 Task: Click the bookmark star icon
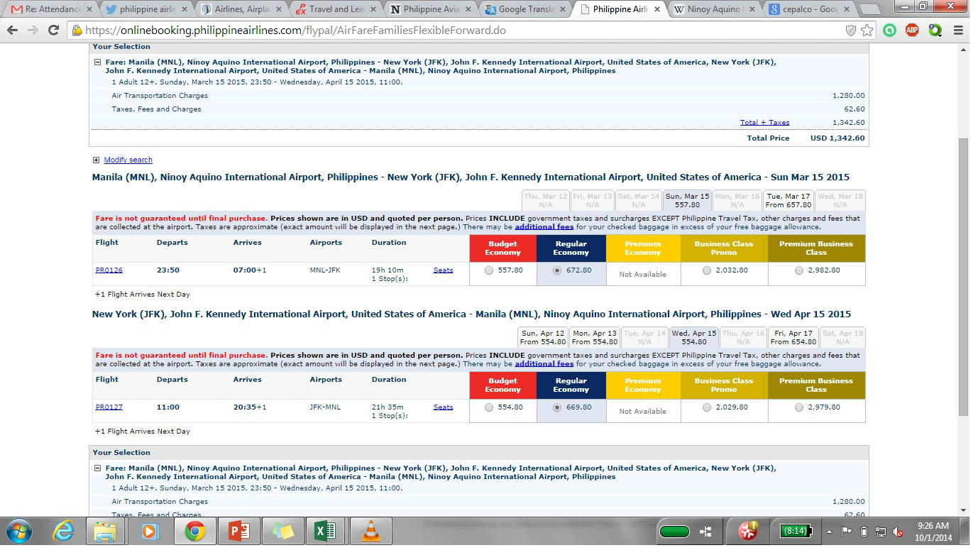[x=867, y=31]
